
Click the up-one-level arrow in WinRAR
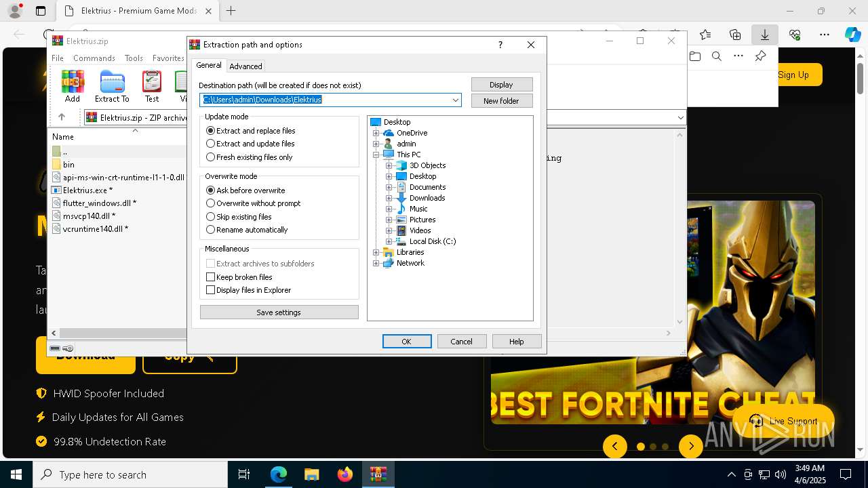click(x=62, y=117)
